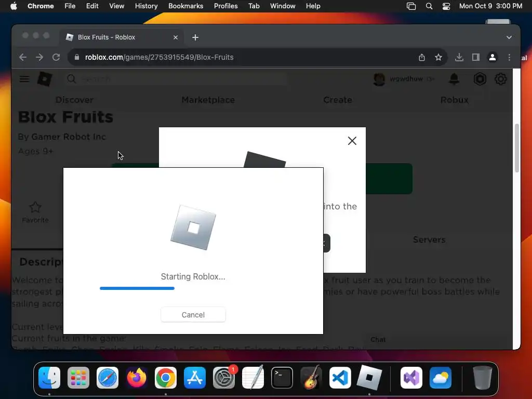The width and height of the screenshot is (532, 399).
Task: Click the Stage Manager menu bar icon
Action: 411,6
